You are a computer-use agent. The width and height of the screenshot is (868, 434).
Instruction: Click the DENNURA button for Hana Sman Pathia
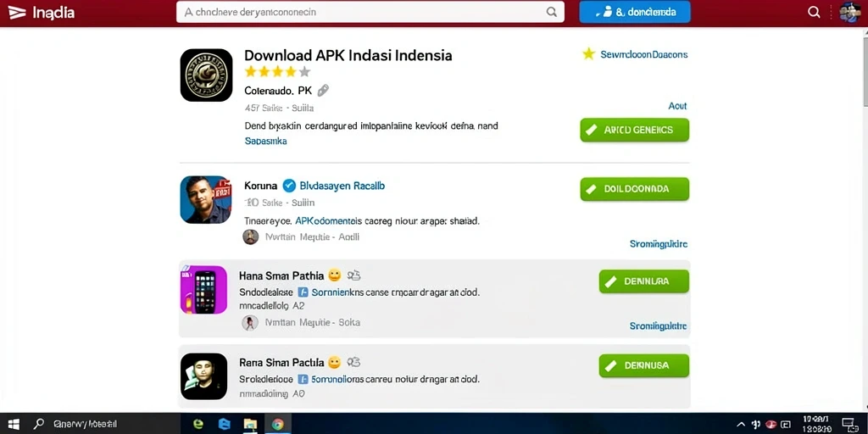[x=644, y=281]
